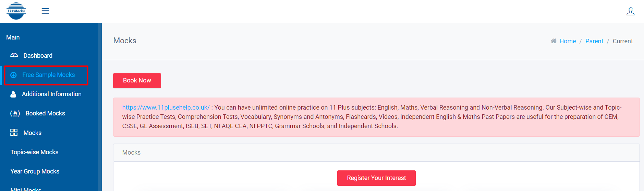Open the user profile icon
Screen dimensions: 644x191
(x=630, y=11)
